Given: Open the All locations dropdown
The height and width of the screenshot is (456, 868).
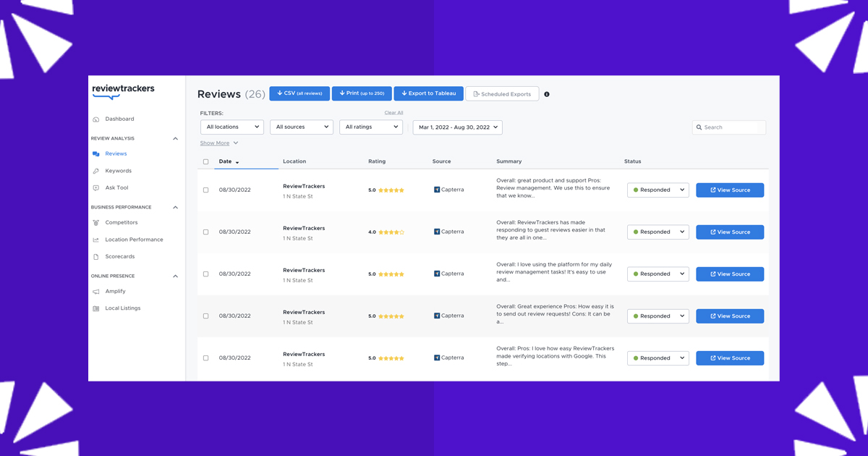Looking at the screenshot, I should (x=232, y=127).
